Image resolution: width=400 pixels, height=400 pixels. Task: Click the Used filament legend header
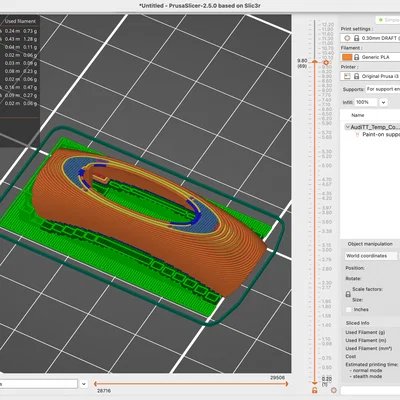pyautogui.click(x=20, y=21)
